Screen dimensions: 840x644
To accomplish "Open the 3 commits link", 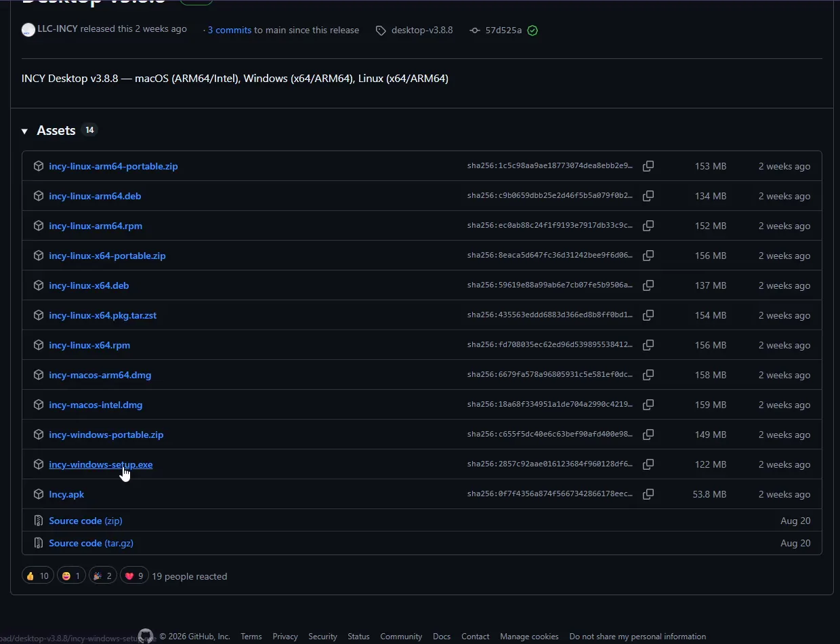I will [x=230, y=30].
